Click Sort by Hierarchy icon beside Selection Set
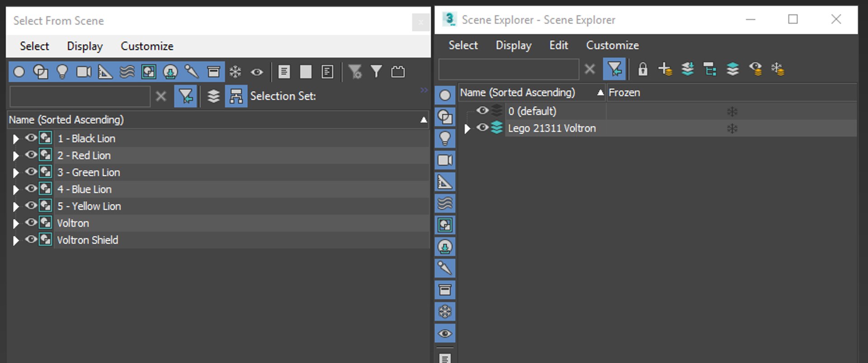The height and width of the screenshot is (363, 868). (x=236, y=96)
